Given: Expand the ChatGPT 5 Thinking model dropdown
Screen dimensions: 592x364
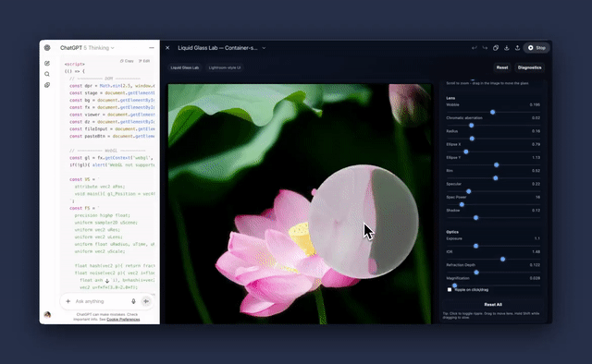Looking at the screenshot, I should pyautogui.click(x=87, y=48).
